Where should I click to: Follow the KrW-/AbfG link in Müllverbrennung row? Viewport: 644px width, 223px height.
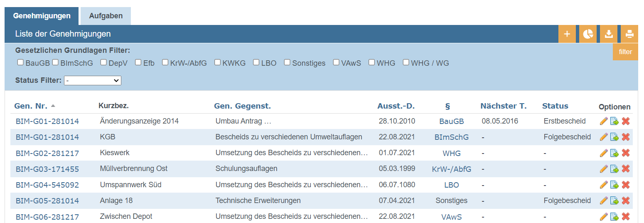[x=452, y=169]
